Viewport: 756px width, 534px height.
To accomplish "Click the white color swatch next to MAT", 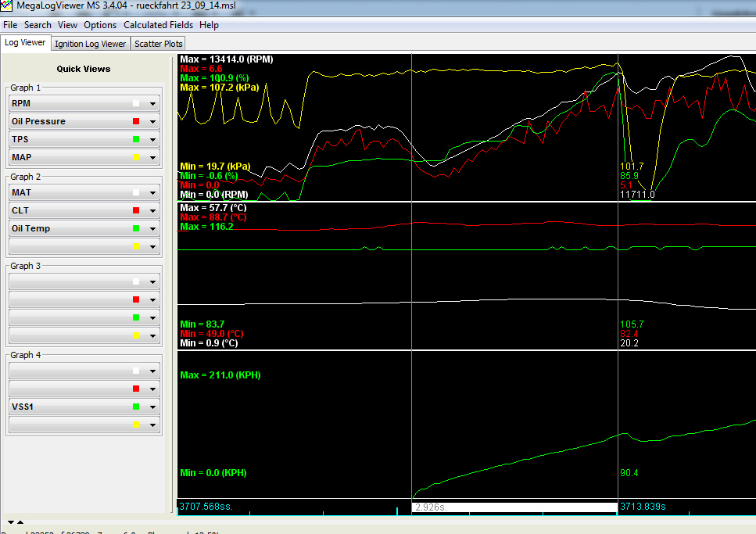I will coord(136,193).
